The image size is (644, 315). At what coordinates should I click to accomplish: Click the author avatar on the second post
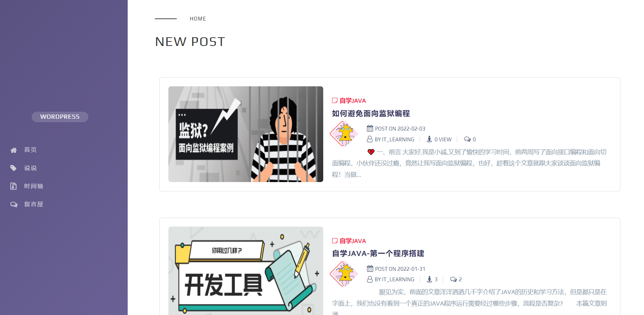pyautogui.click(x=344, y=274)
